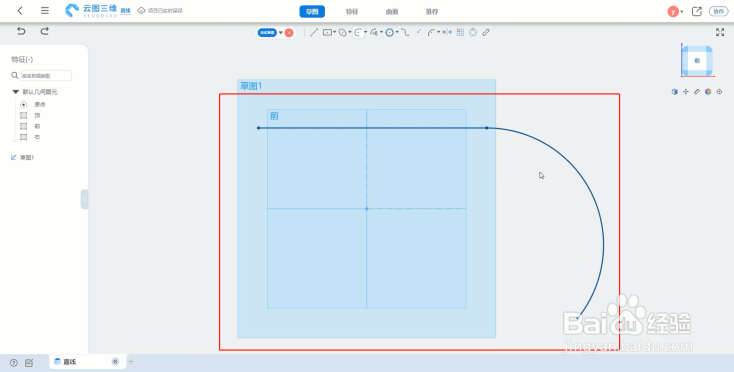Click the search magnifier icon

tap(15, 75)
